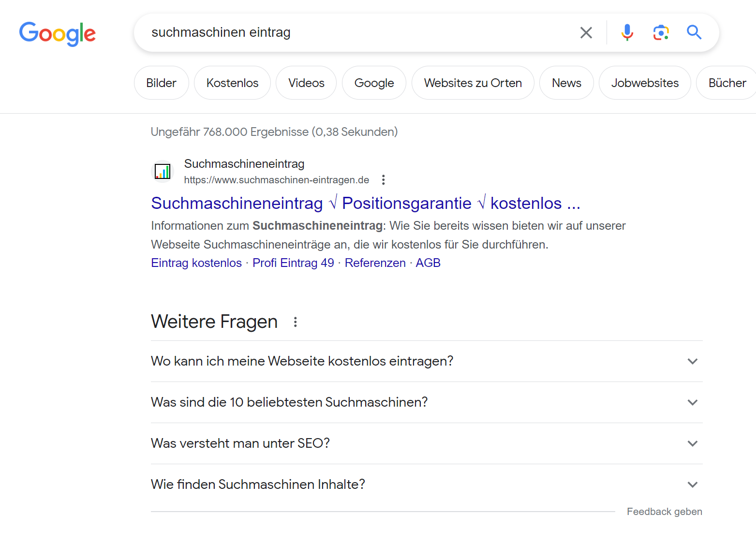The height and width of the screenshot is (544, 756).
Task: Click into the search input field
Action: point(358,32)
